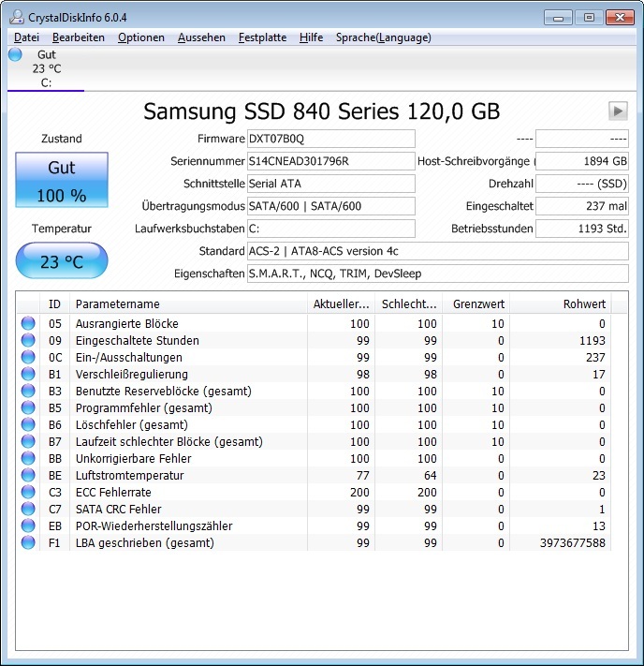Select the Verschleißregulierung row text
This screenshot has width=644, height=666.
[x=132, y=374]
